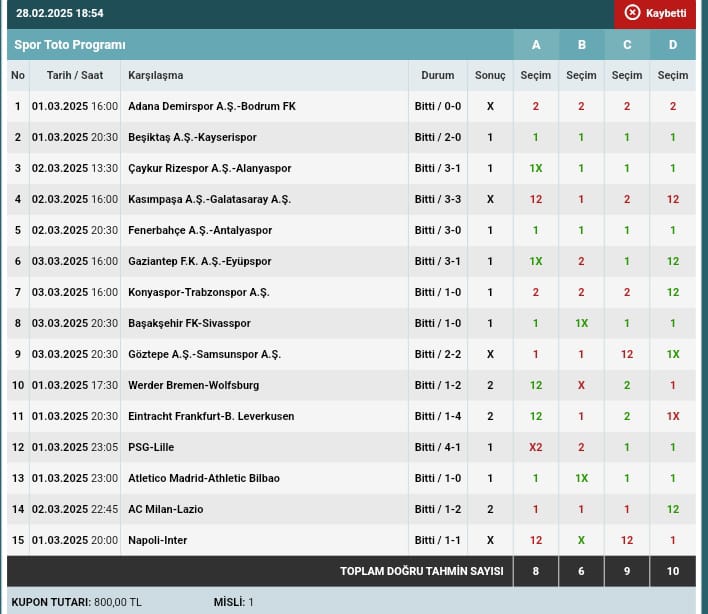This screenshot has height=614, width=708.
Task: Open the Adana Demirspor A.Ş.-Bodrum FK match
Action: (212, 106)
